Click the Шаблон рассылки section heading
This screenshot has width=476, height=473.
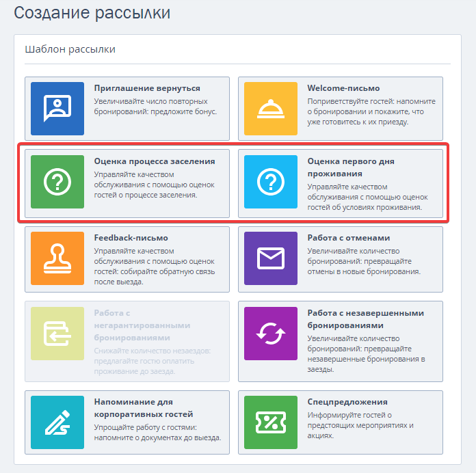point(70,49)
